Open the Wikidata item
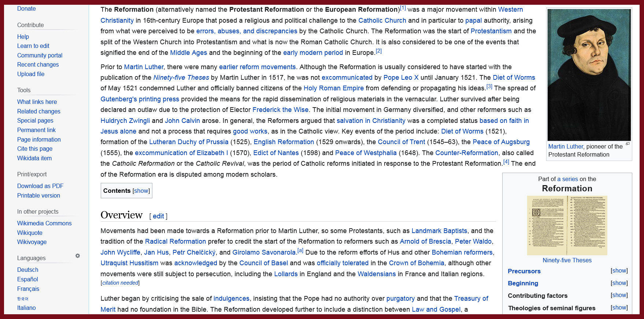 pos(34,158)
